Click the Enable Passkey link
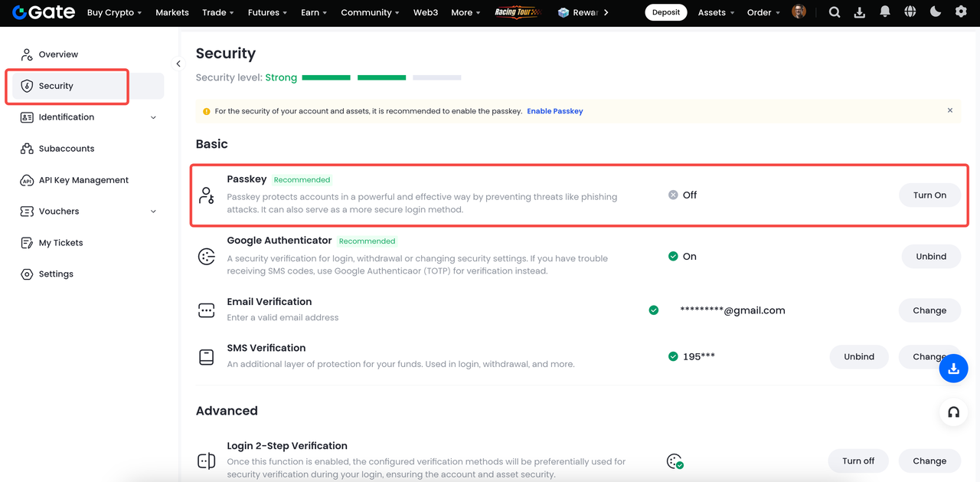Image resolution: width=980 pixels, height=482 pixels. [554, 111]
